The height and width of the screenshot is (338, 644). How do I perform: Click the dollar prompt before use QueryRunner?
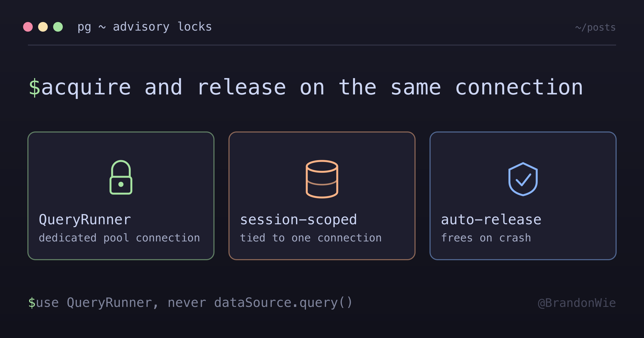[x=32, y=303]
